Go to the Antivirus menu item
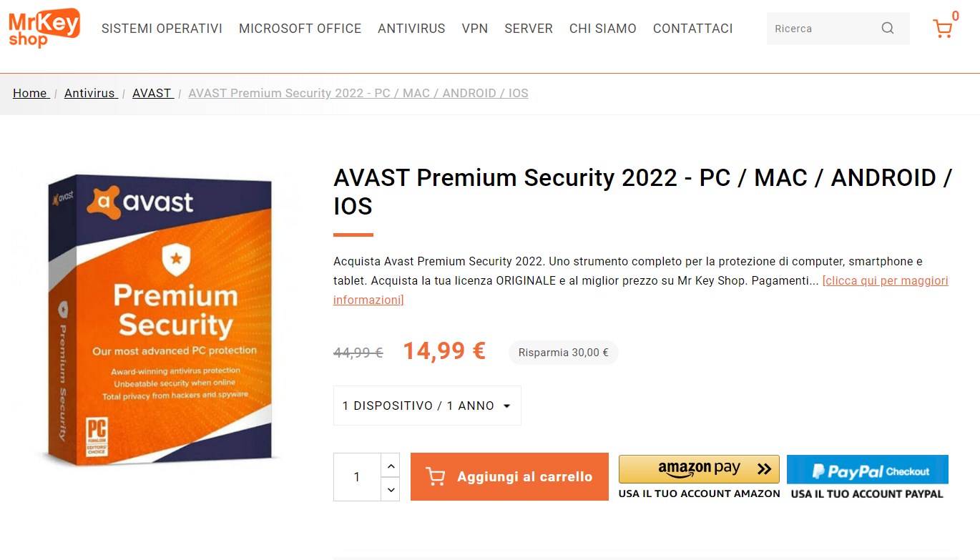Viewport: 980px width, 560px height. [411, 29]
